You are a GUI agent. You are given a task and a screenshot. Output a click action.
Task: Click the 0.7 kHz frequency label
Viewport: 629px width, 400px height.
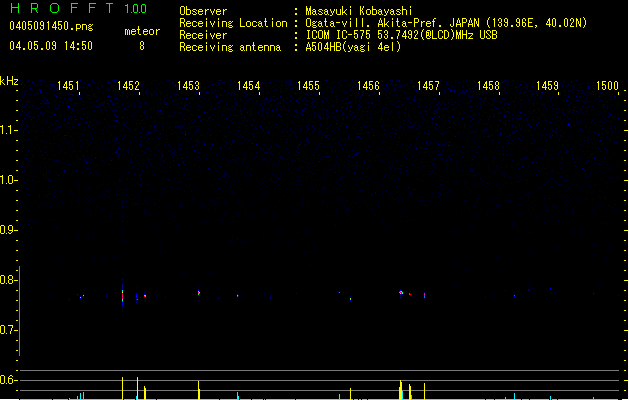click(7, 330)
